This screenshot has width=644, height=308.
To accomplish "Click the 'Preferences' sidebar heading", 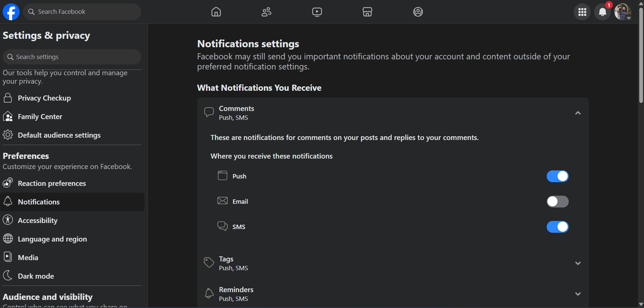I will (x=26, y=156).
